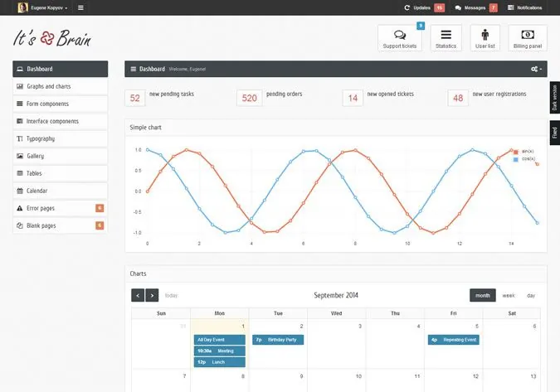Open Interface components sidebar item
The image size is (560, 392).
(61, 121)
